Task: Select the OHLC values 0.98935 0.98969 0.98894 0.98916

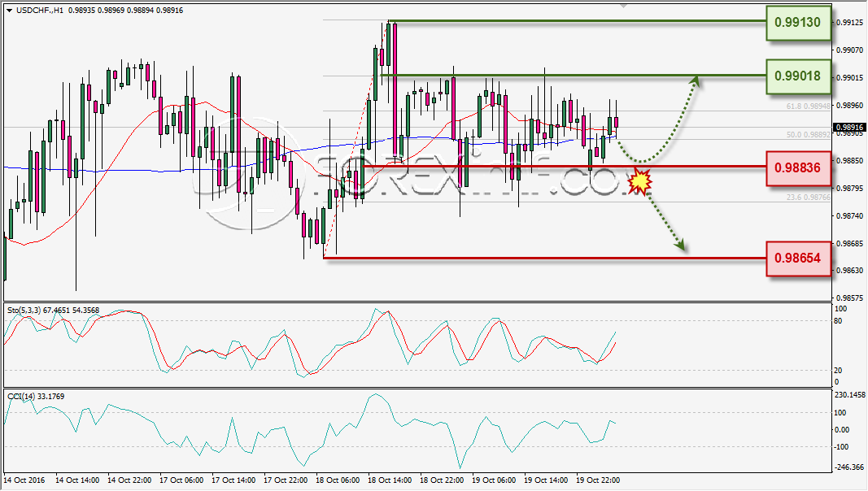Action: point(125,11)
